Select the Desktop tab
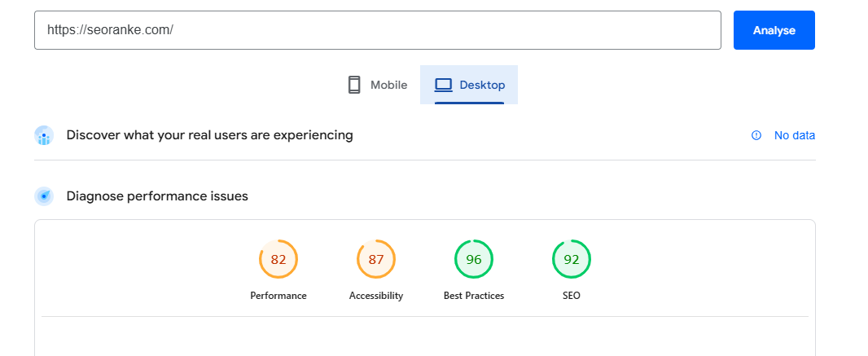 [x=469, y=85]
